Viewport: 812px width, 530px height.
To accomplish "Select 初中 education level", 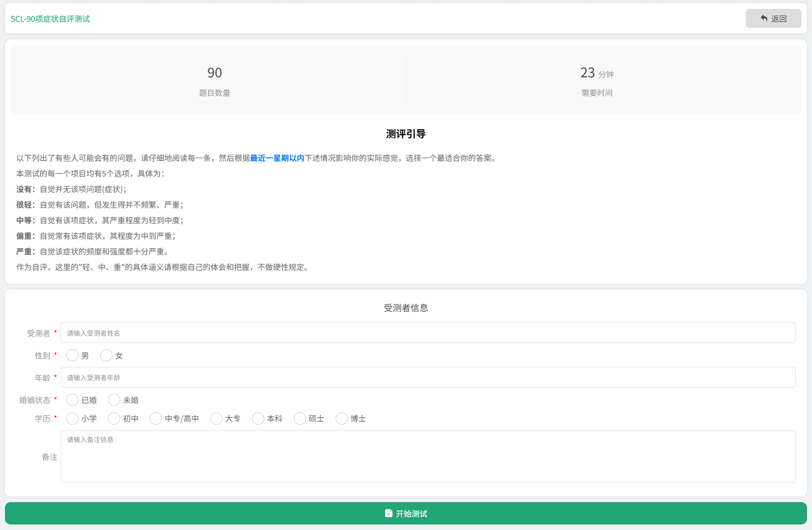I will [114, 418].
